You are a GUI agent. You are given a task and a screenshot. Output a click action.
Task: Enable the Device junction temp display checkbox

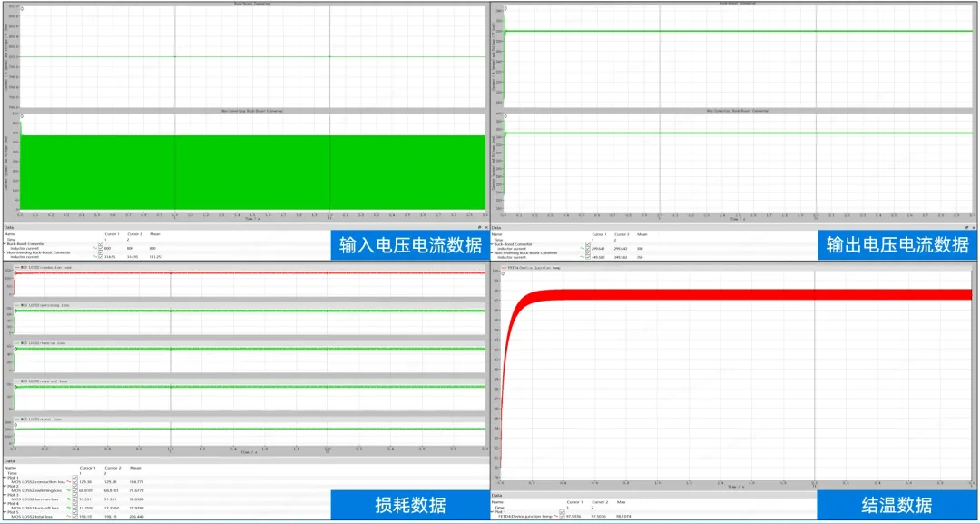[561, 518]
